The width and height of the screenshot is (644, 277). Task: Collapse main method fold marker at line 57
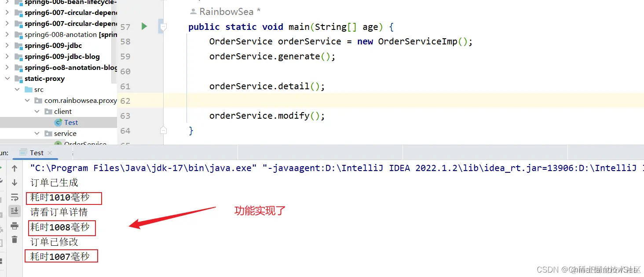(x=163, y=27)
